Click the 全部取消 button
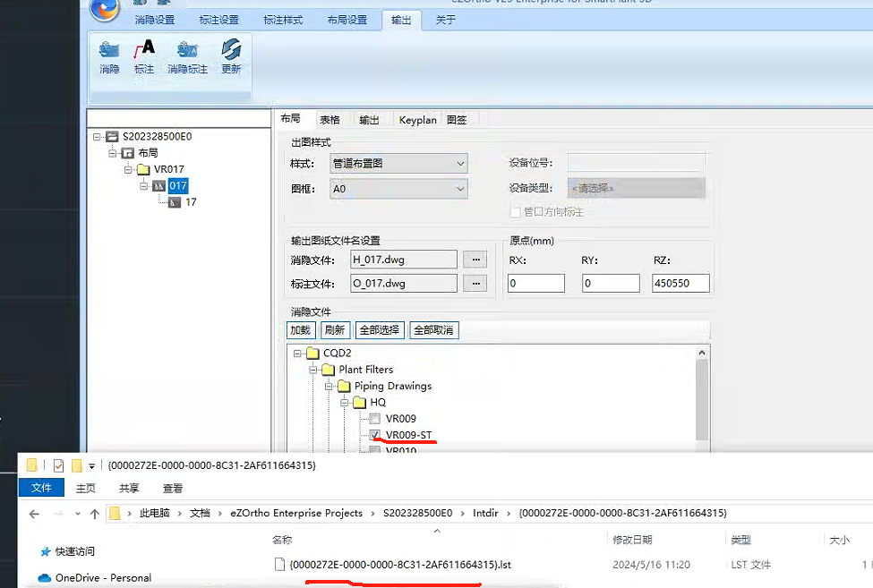The width and height of the screenshot is (873, 588). pos(433,330)
